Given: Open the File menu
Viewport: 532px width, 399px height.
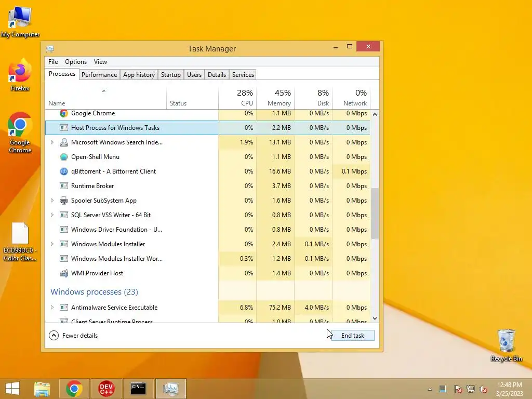Looking at the screenshot, I should 53,62.
